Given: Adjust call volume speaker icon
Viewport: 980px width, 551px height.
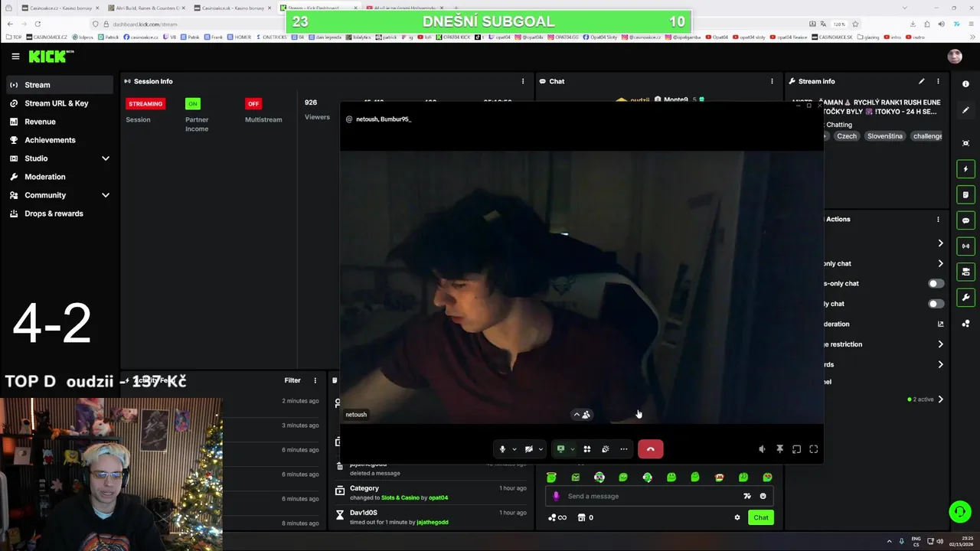Looking at the screenshot, I should pos(762,449).
